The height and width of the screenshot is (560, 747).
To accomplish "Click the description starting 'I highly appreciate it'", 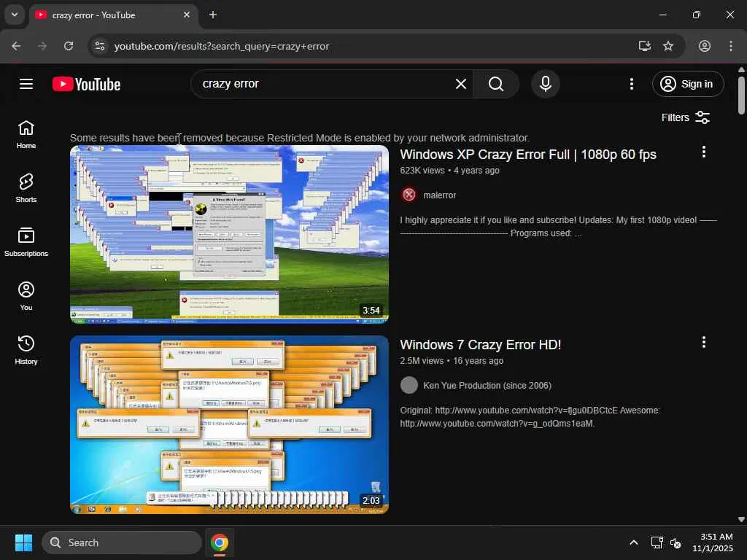I will [558, 227].
